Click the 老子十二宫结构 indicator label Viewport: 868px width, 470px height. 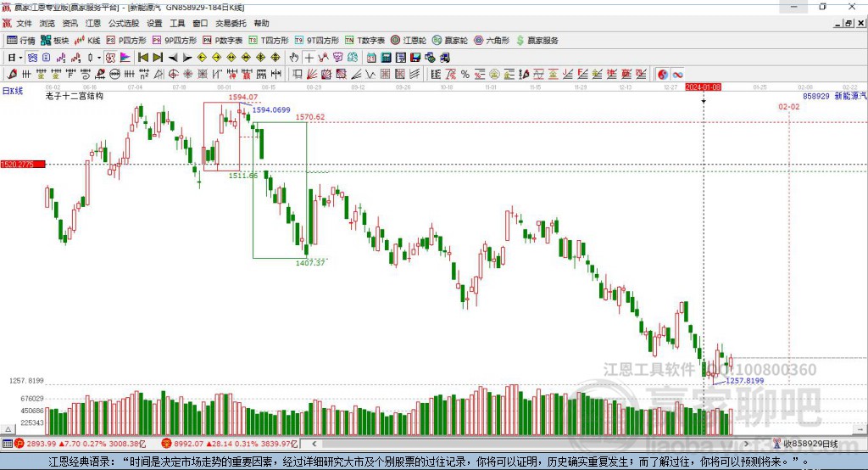75,96
